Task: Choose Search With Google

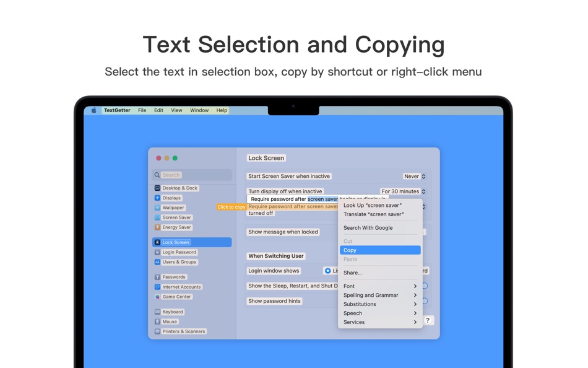Action: 380,228
